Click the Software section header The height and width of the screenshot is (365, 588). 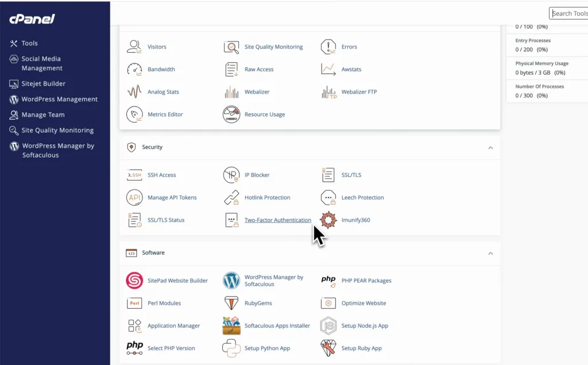tap(310, 253)
